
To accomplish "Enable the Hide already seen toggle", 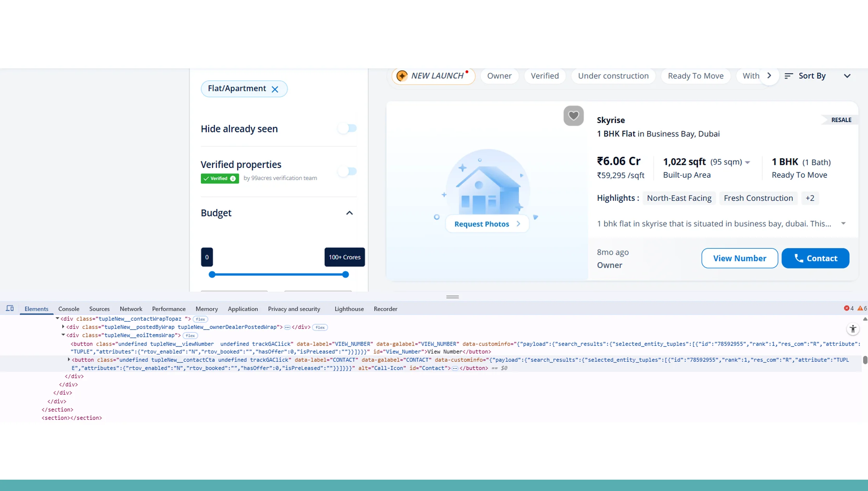I will tap(347, 128).
